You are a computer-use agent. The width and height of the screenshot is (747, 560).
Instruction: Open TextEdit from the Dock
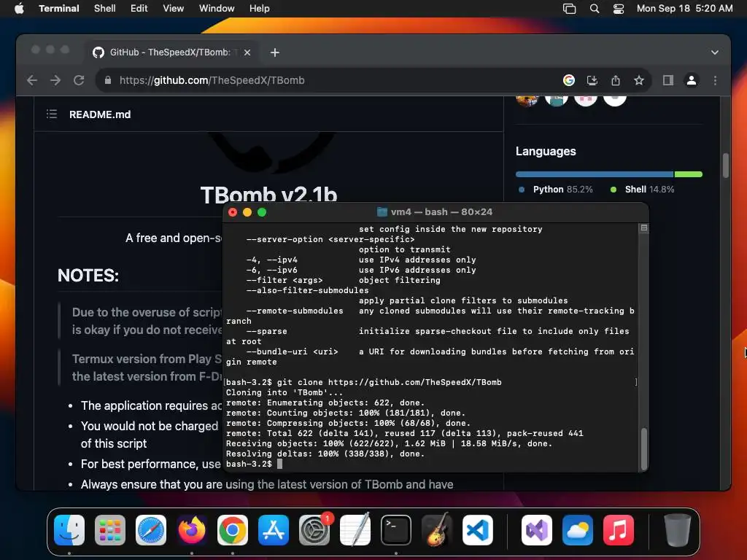tap(355, 530)
